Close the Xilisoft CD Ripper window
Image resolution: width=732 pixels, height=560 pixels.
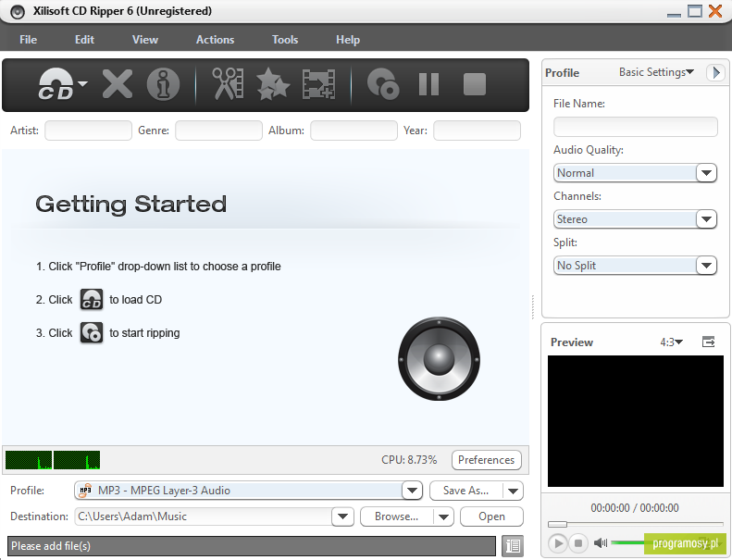tap(715, 11)
